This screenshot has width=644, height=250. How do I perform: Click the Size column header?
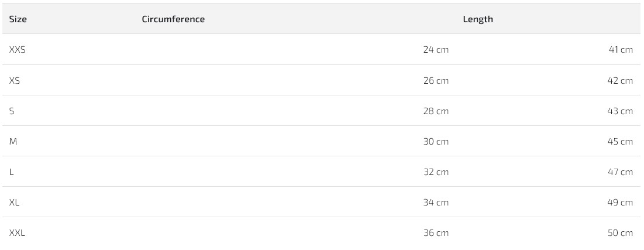(18, 19)
